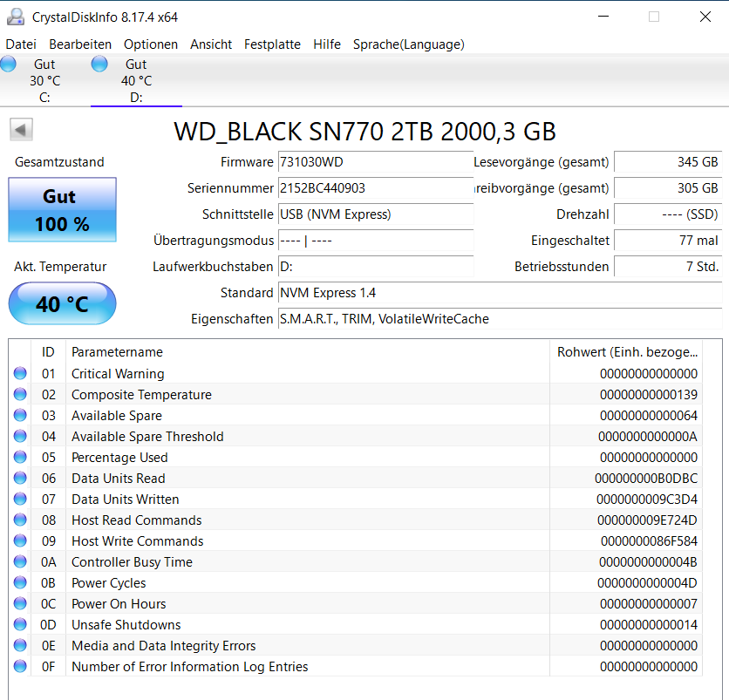Screen dimensions: 729x700
Task: Click the status orb of Host Write Commands row
Action: [x=20, y=540]
